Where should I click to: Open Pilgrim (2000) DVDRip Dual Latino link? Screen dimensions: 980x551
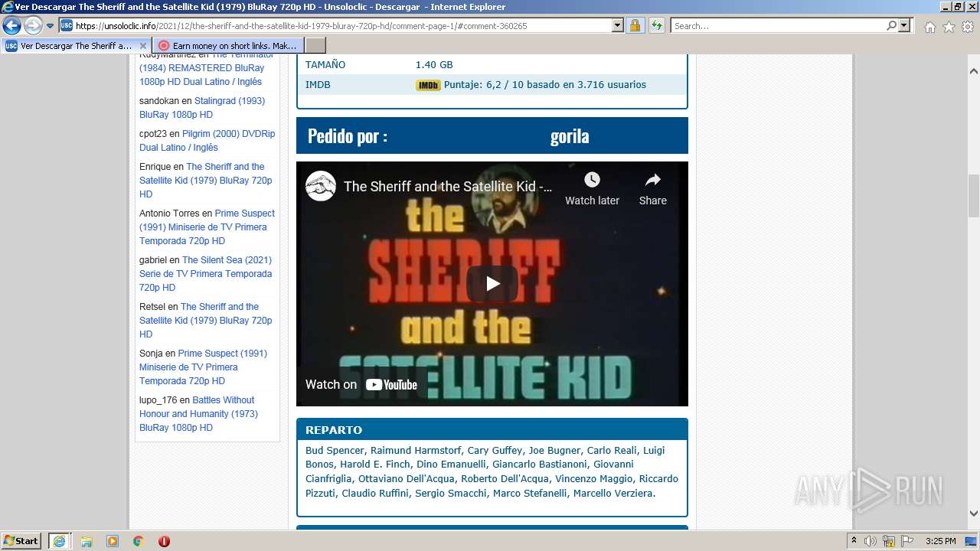pos(207,141)
